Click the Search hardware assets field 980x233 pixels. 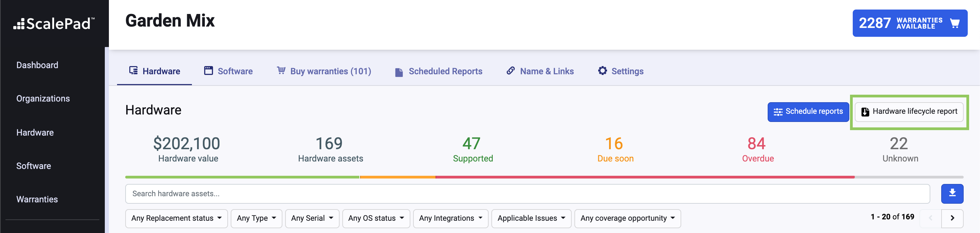pos(527,194)
